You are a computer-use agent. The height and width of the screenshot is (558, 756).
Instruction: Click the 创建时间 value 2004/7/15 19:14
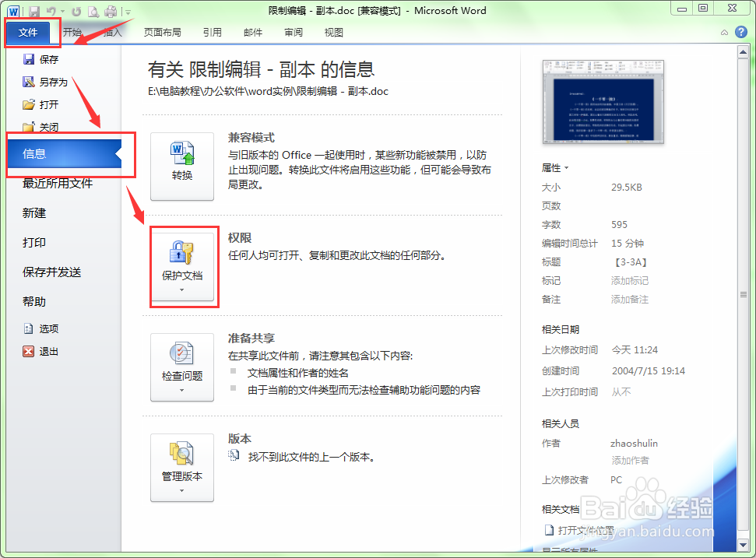click(649, 371)
